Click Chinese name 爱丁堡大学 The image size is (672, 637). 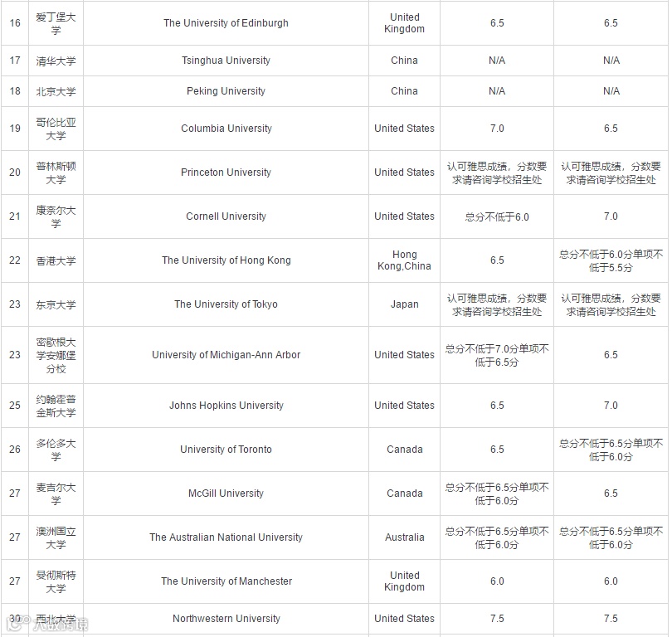point(56,23)
